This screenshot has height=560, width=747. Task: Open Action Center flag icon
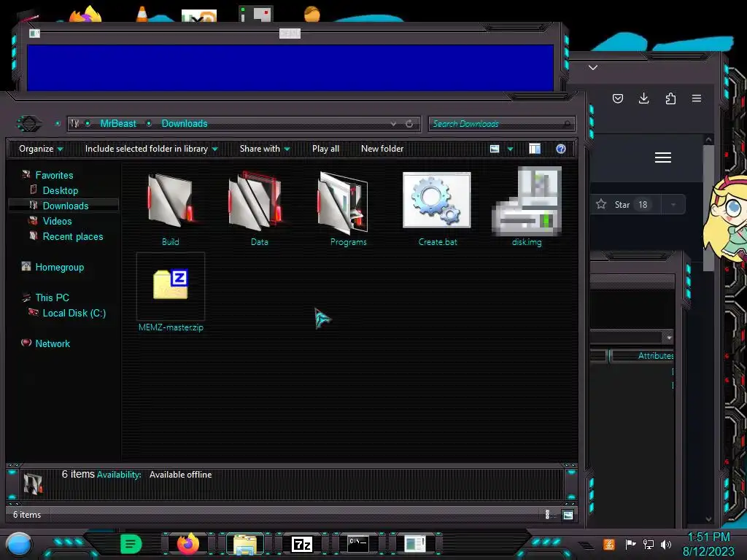630,544
